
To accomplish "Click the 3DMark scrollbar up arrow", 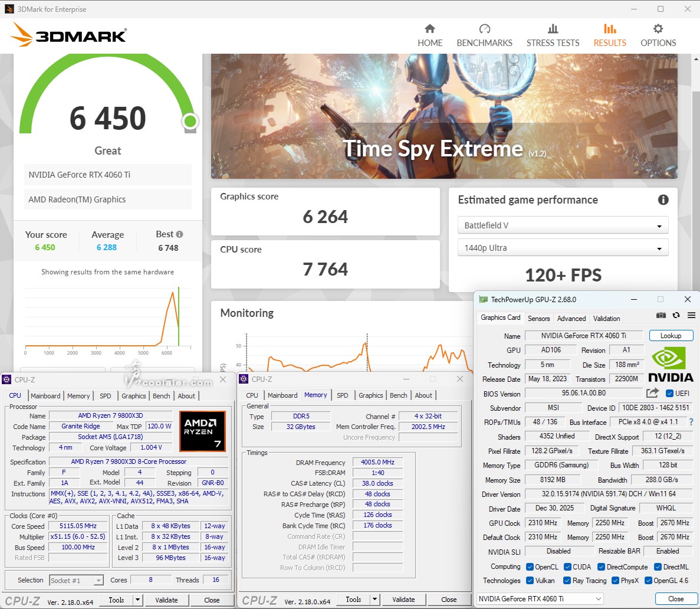I will (696, 58).
